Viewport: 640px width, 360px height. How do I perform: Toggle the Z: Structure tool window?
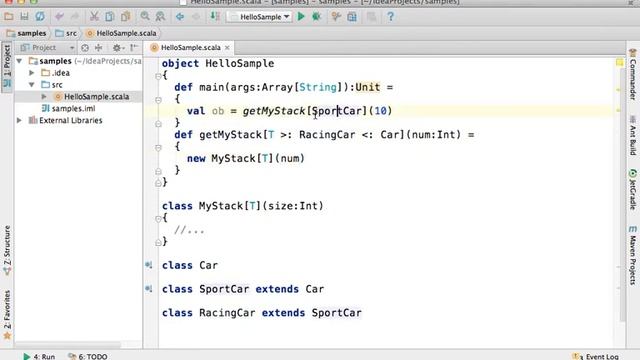click(7, 251)
